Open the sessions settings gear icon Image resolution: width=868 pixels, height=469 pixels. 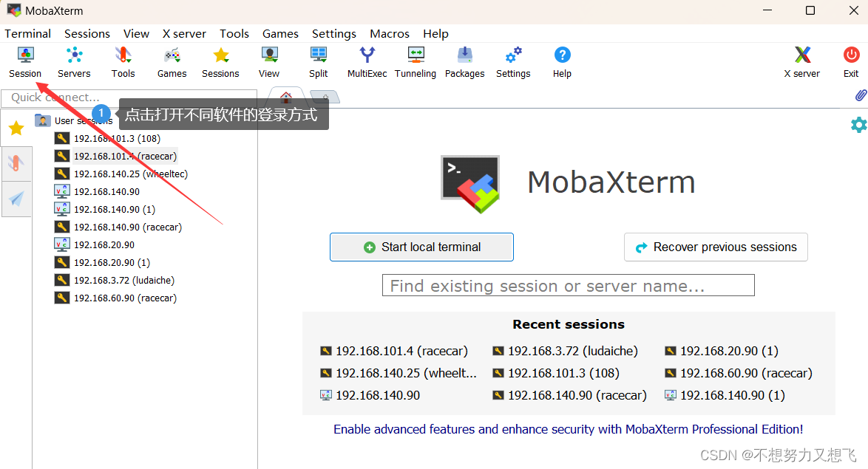pyautogui.click(x=858, y=125)
